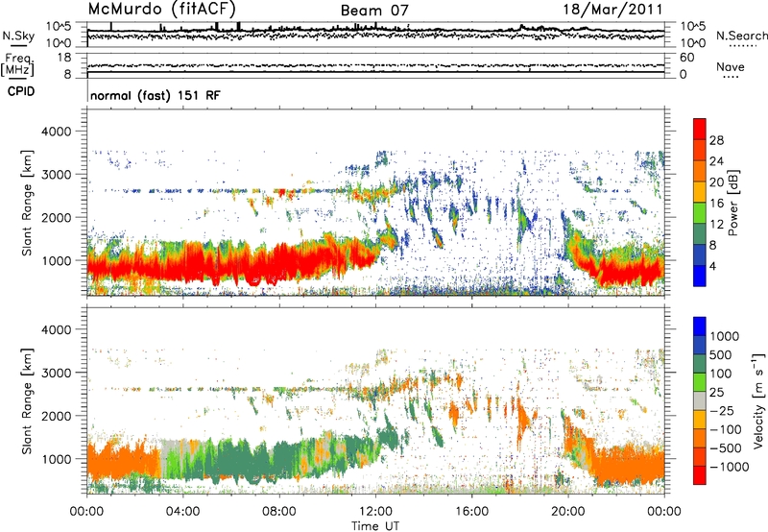Image resolution: width=768 pixels, height=532 pixels.
Task: Select 'Slant Range [km]' title of velocity panel
Action: tap(28, 400)
